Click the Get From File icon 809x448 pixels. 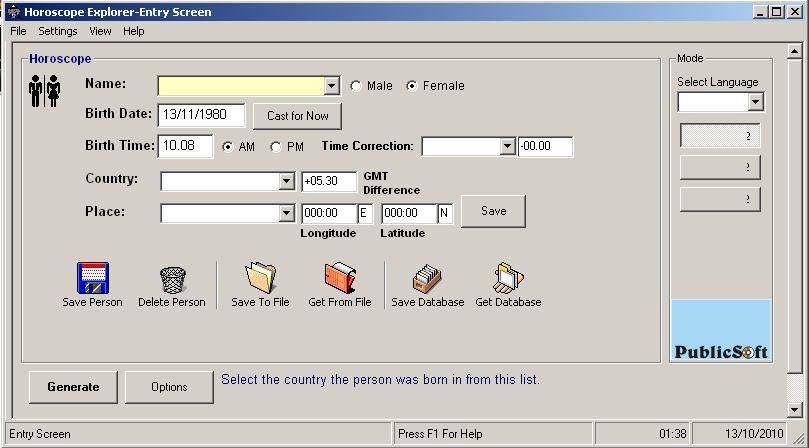coord(339,278)
